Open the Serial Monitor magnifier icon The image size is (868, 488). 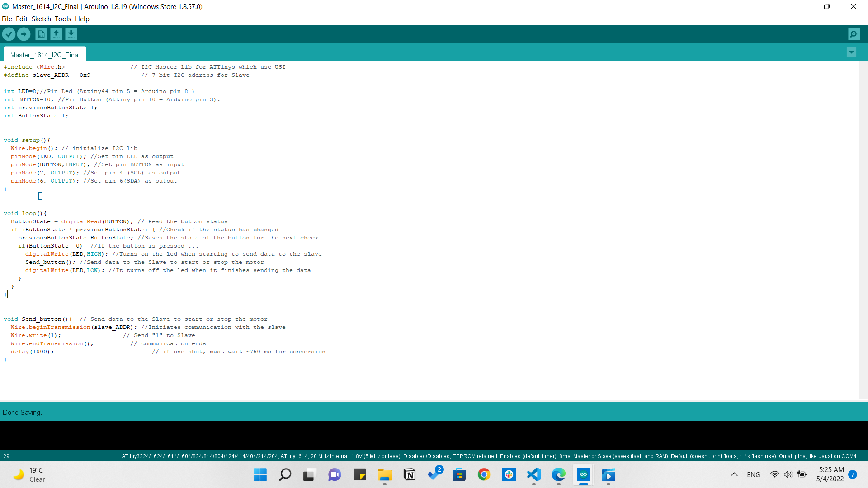[854, 34]
